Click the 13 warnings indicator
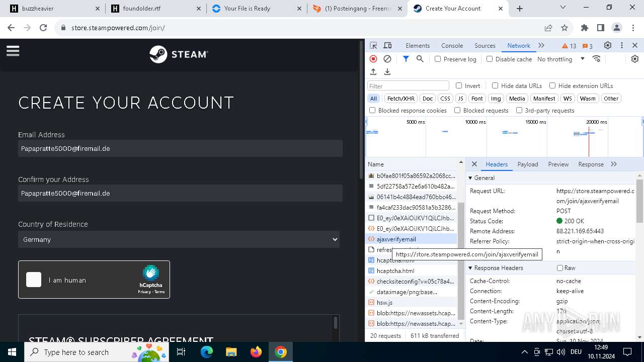 569,46
